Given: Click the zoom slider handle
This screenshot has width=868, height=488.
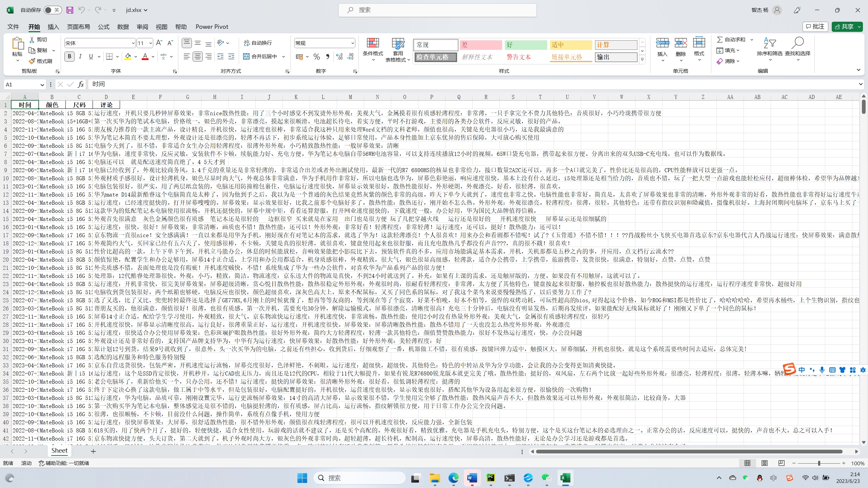Looking at the screenshot, I should tap(819, 463).
